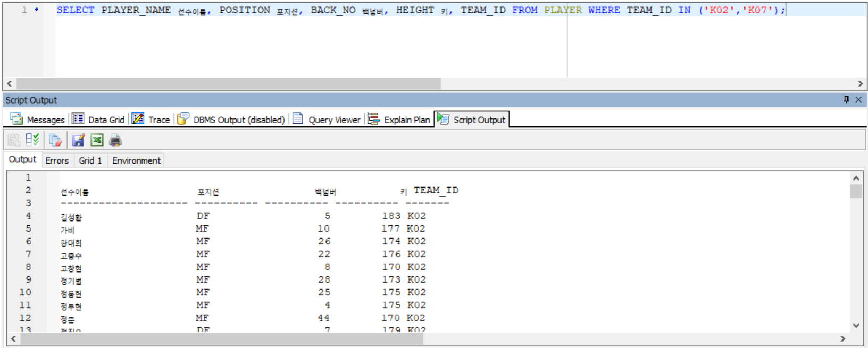Click back number 26 in the output
Viewport: 868px width, 348px height.
[x=324, y=241]
